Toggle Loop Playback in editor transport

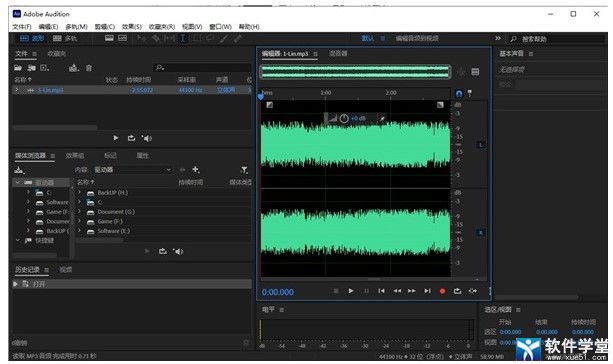coord(457,291)
